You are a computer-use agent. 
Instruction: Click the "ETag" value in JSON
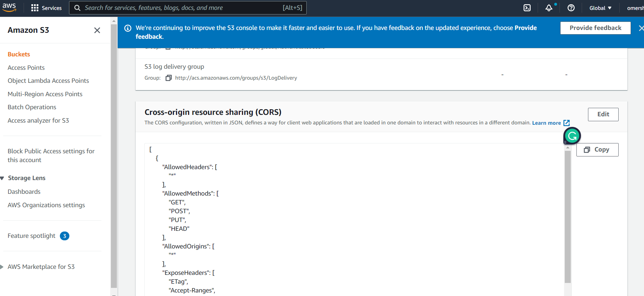178,282
